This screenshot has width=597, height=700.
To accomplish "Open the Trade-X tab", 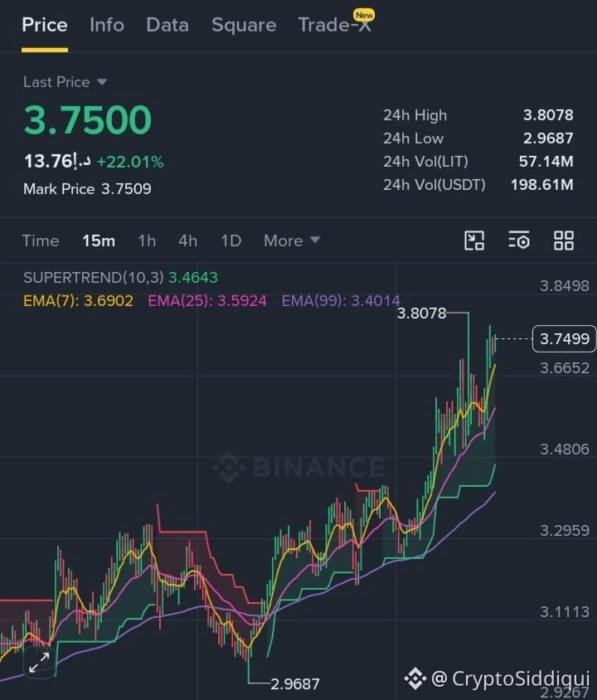I will point(334,25).
